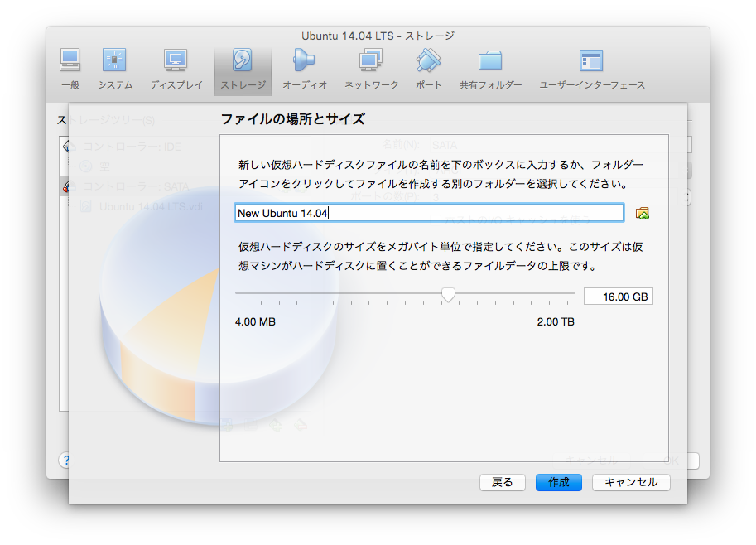The height and width of the screenshot is (545, 756).
Task: Click the 戻る button
Action: 503,482
